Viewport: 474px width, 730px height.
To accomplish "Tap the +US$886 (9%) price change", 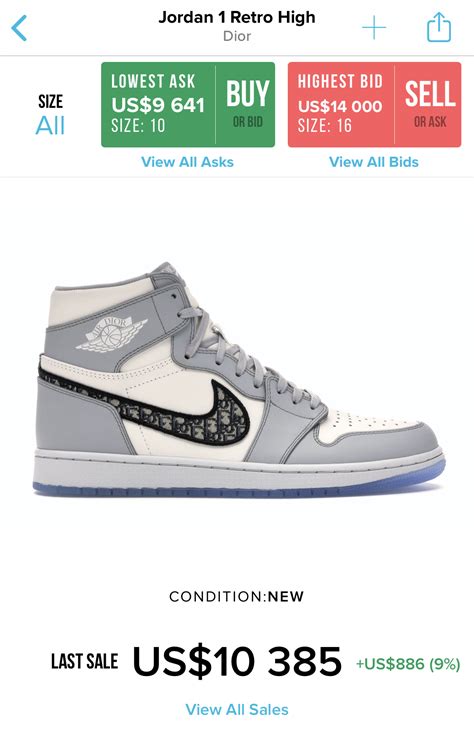I will [x=408, y=664].
